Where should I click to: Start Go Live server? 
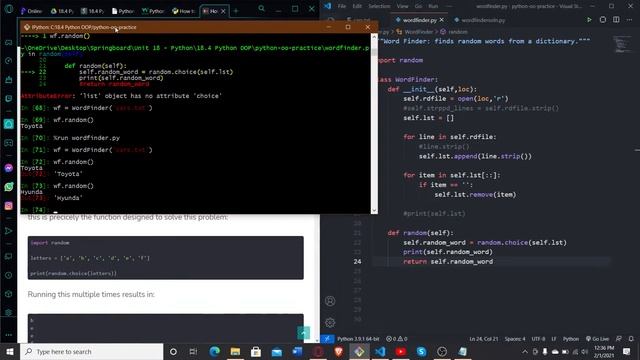[x=598, y=339]
